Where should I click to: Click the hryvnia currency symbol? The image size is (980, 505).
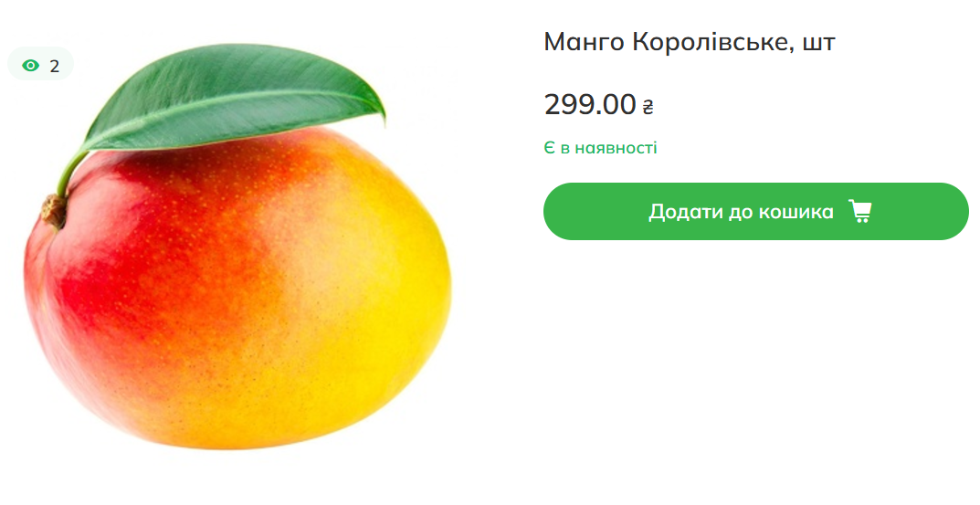[648, 107]
